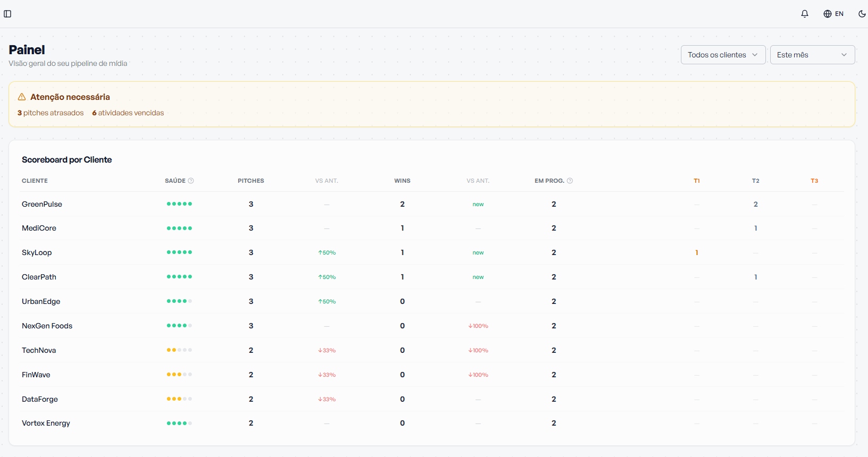The image size is (868, 457).
Task: Select the GreenPulse client row
Action: coord(432,204)
